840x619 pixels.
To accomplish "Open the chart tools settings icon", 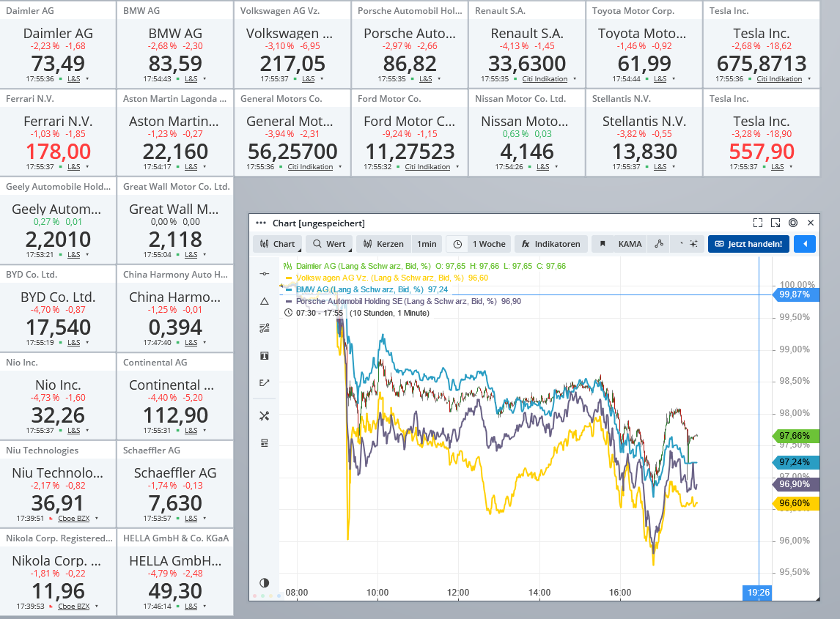I will click(x=265, y=416).
